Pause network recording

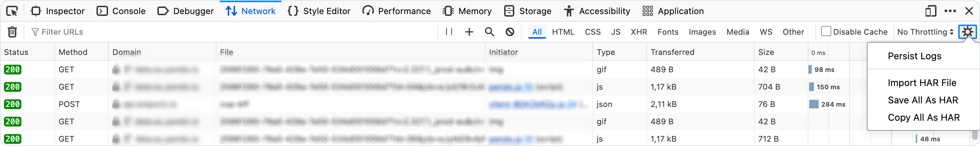pos(449,32)
